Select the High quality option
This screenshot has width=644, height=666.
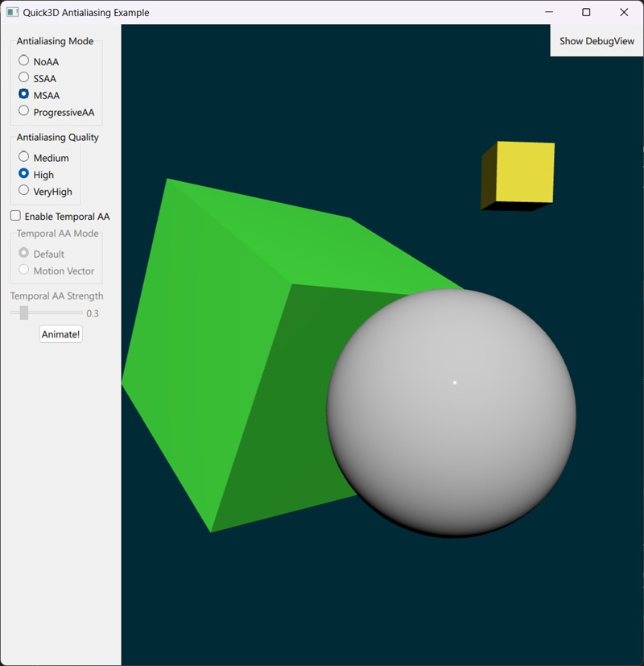(x=24, y=174)
